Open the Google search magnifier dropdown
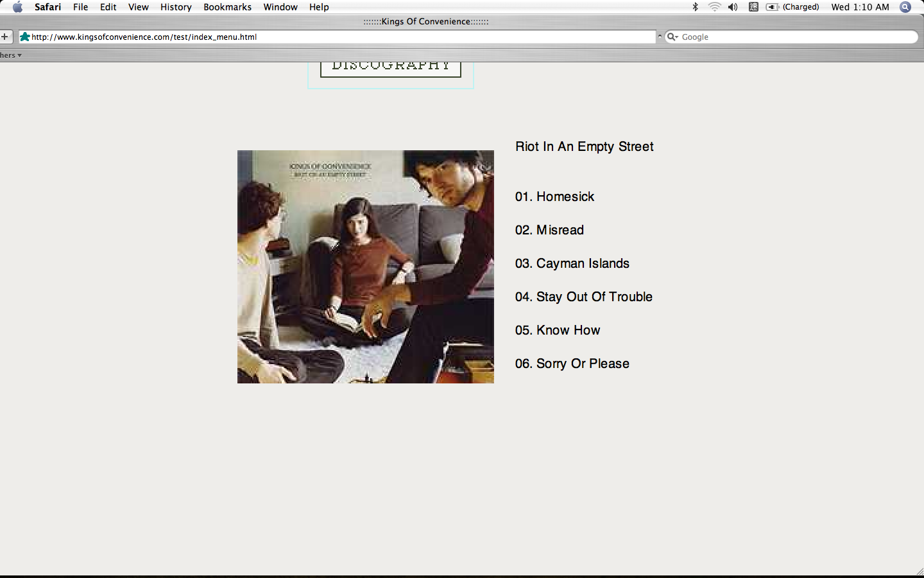This screenshot has height=578, width=924. [672, 37]
